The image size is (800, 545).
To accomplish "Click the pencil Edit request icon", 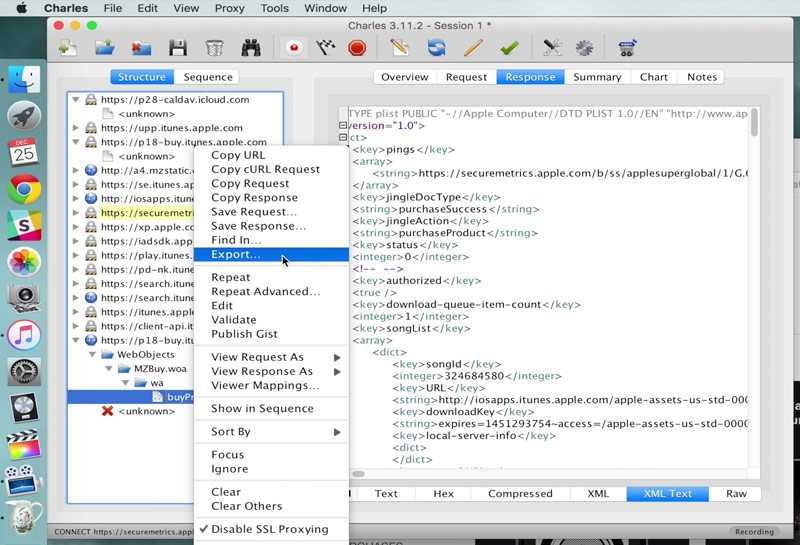I will click(x=473, y=48).
